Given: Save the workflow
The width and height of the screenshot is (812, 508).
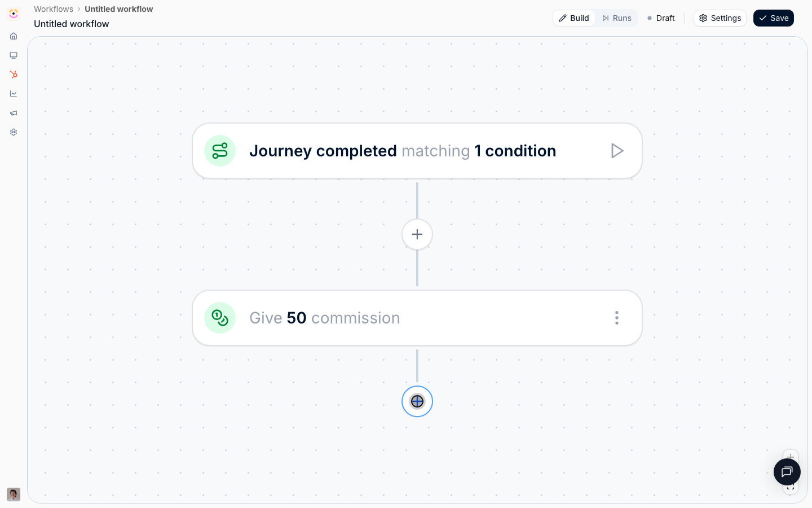Looking at the screenshot, I should [x=774, y=18].
